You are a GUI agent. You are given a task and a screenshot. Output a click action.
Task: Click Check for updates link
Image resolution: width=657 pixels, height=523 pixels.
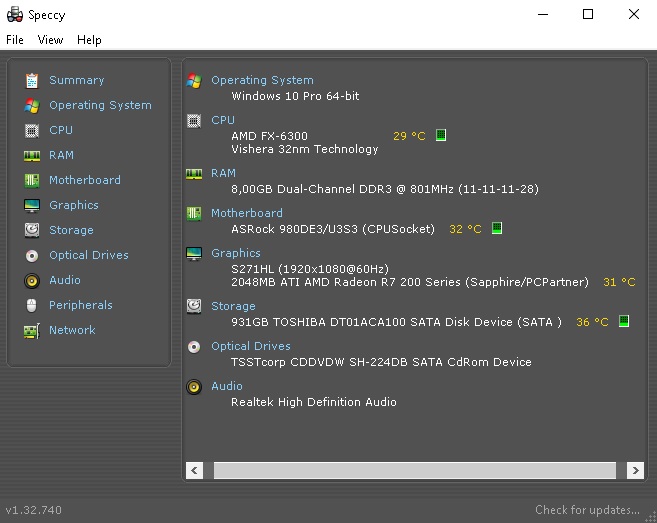coord(587,510)
